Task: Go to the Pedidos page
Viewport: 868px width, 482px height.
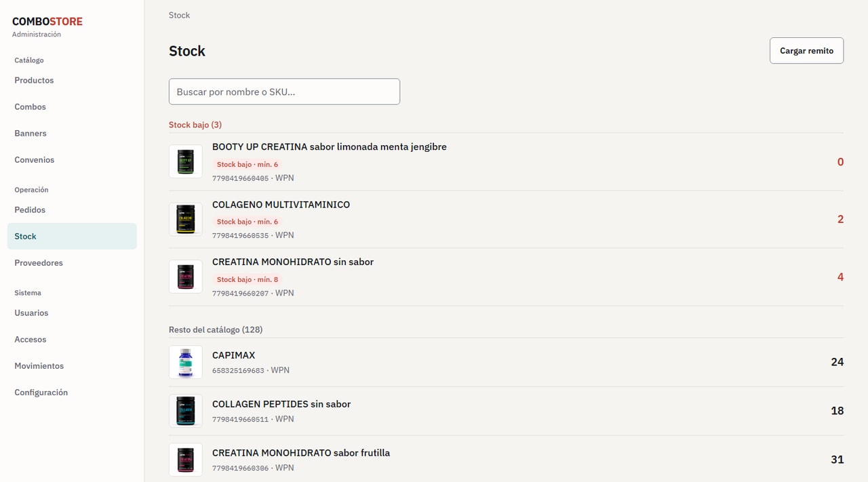Action: pos(72,209)
